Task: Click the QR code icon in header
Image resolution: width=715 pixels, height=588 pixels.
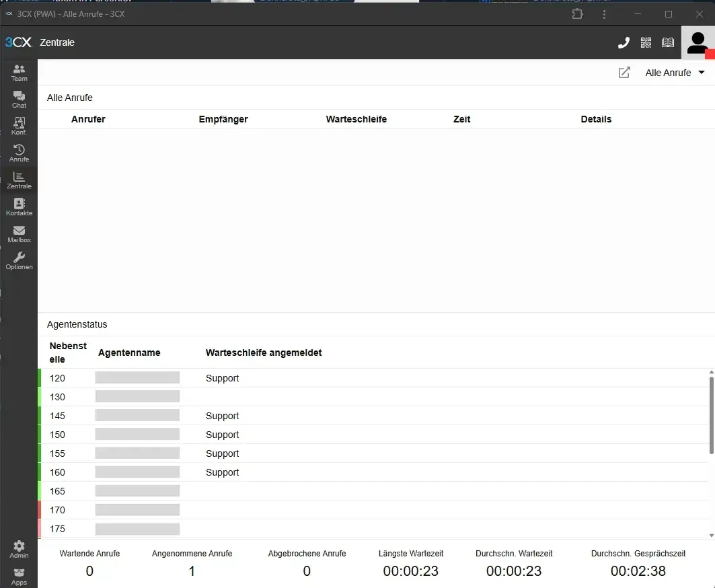Action: point(646,43)
